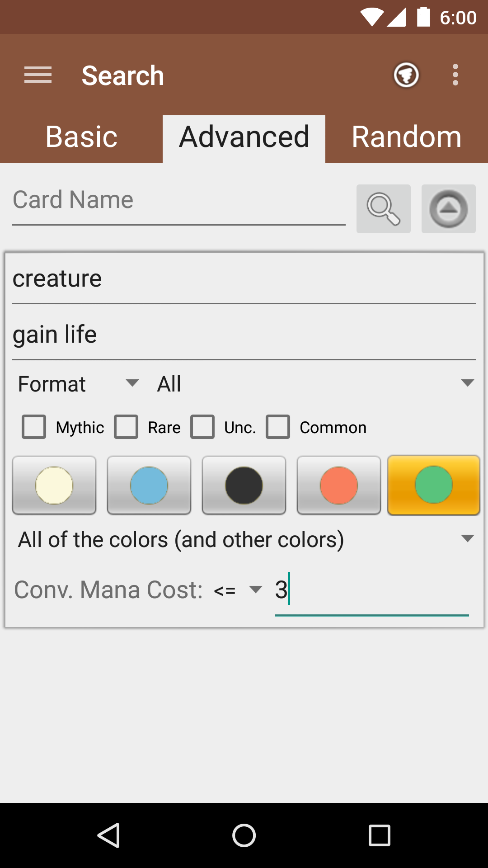Toggle the Unc. rarity checkbox
Viewport: 488px width, 868px height.
(x=202, y=427)
